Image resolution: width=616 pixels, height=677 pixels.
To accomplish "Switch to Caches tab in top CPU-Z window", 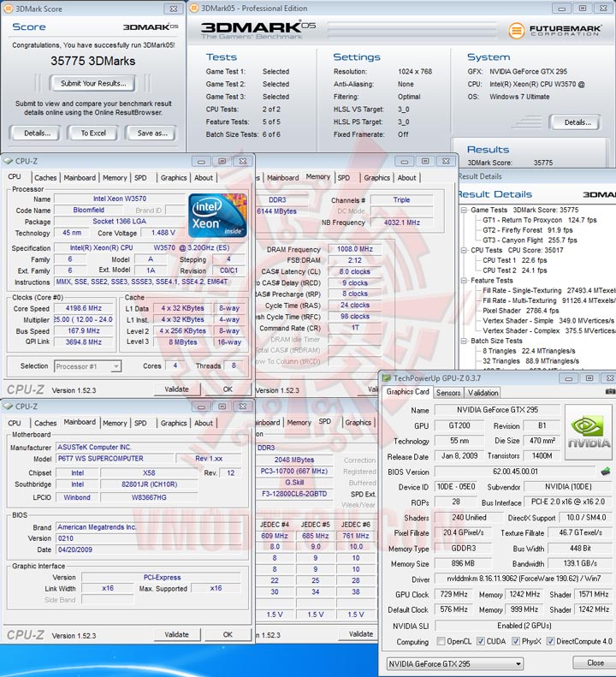I will [45, 177].
